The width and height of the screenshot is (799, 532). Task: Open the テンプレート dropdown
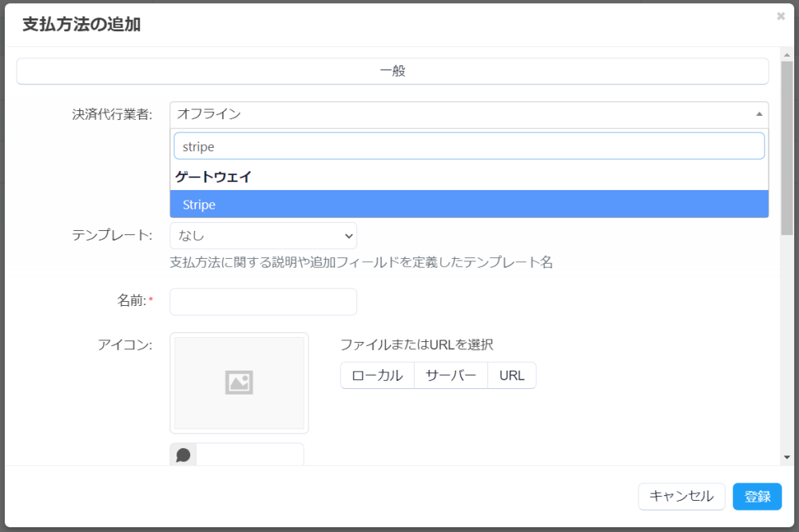click(x=263, y=236)
